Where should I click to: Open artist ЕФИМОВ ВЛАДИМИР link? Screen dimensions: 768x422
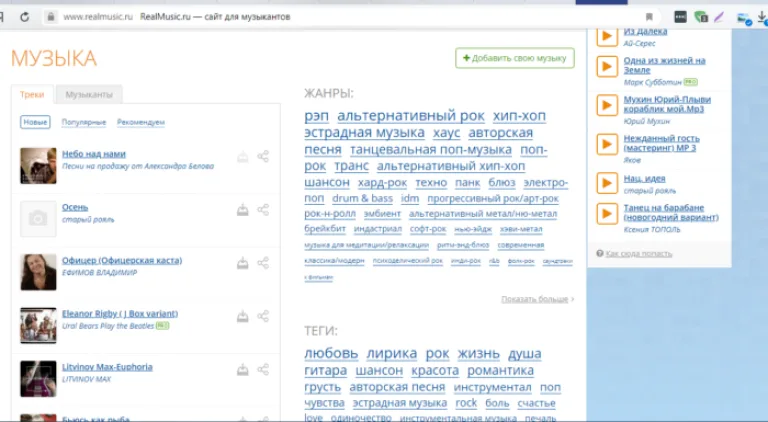point(99,273)
